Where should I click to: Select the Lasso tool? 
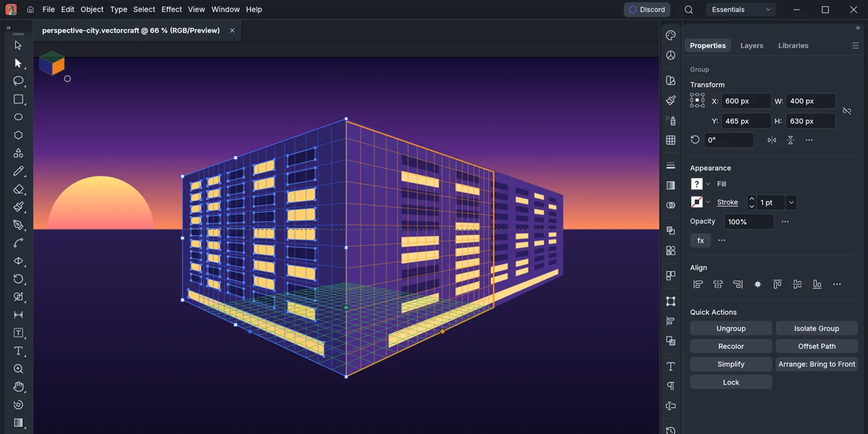[19, 81]
